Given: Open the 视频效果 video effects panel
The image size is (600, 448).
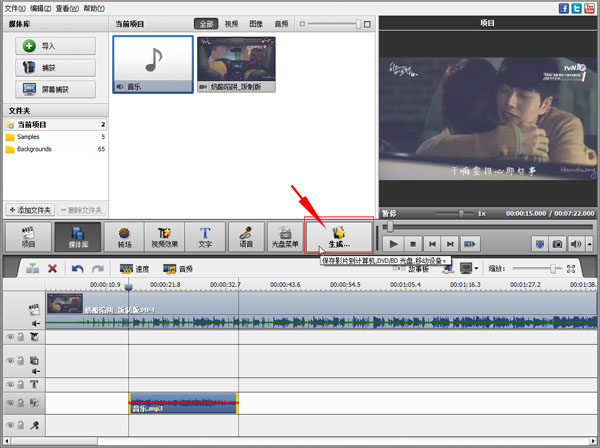Looking at the screenshot, I should 164,236.
